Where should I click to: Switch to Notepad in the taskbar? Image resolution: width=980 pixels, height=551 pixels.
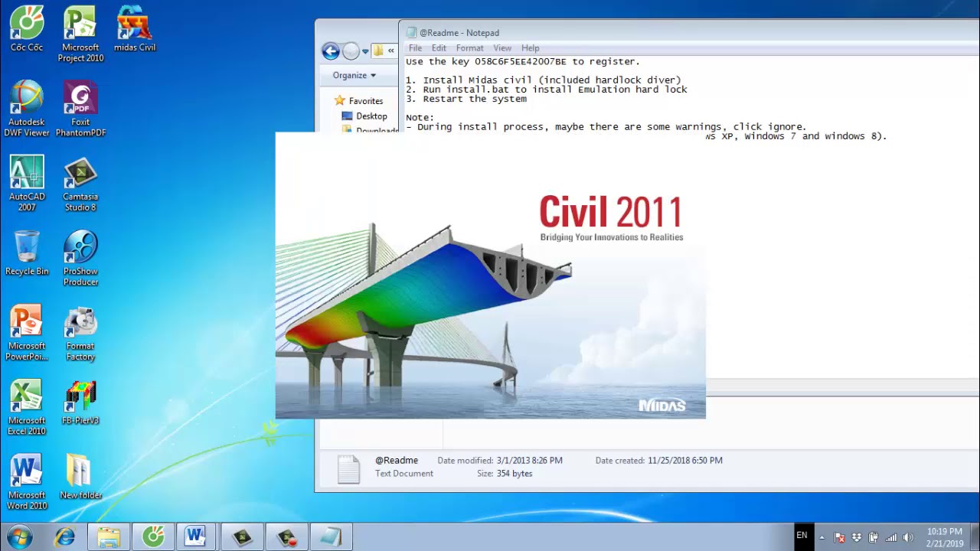(x=331, y=536)
